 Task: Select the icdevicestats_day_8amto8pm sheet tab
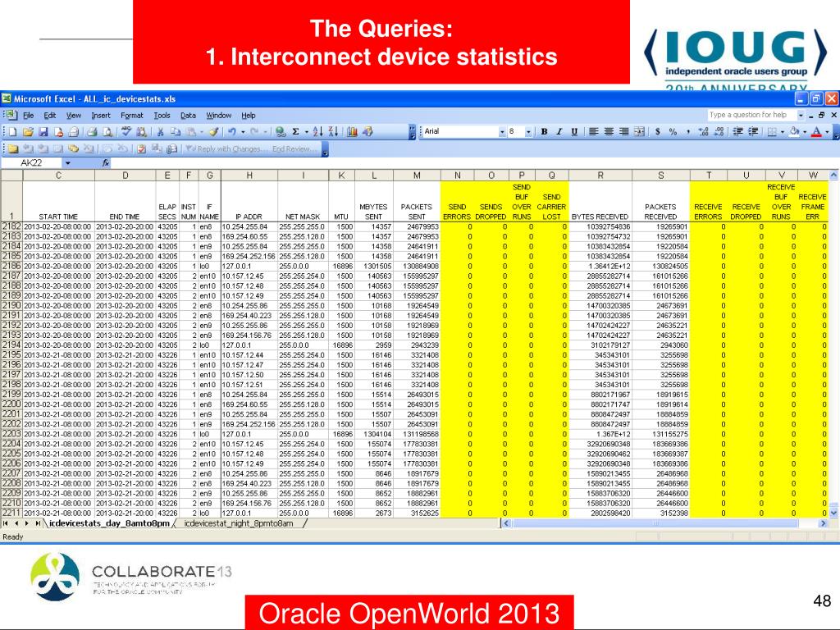pyautogui.click(x=109, y=523)
